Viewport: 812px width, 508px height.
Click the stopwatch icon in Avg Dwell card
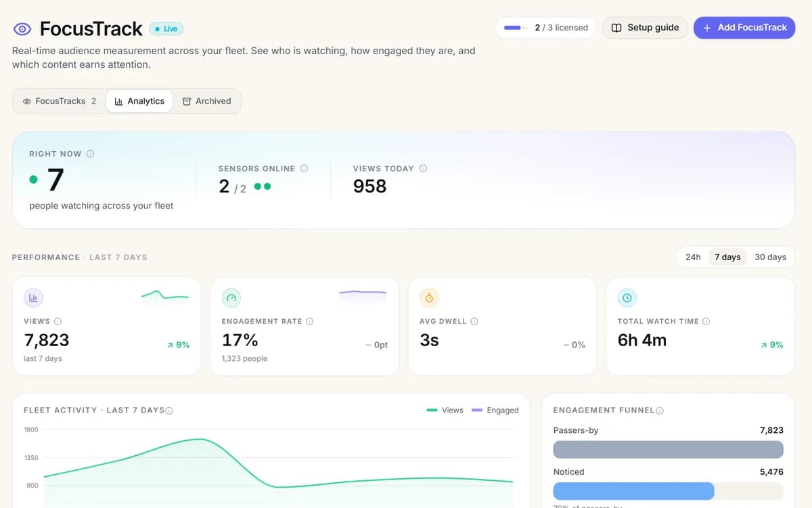[429, 297]
